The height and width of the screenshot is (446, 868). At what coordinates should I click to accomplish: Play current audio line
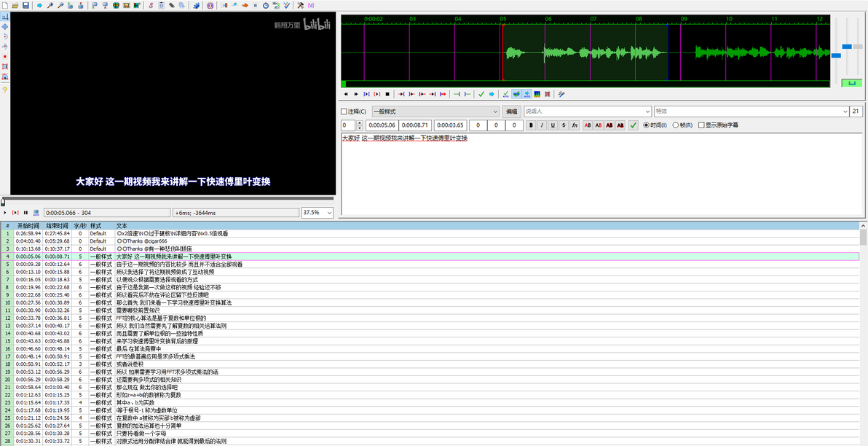coord(377,94)
